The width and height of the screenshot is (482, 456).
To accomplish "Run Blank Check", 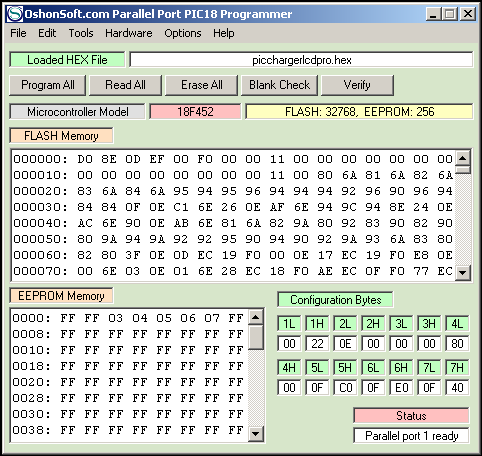I will click(x=279, y=85).
